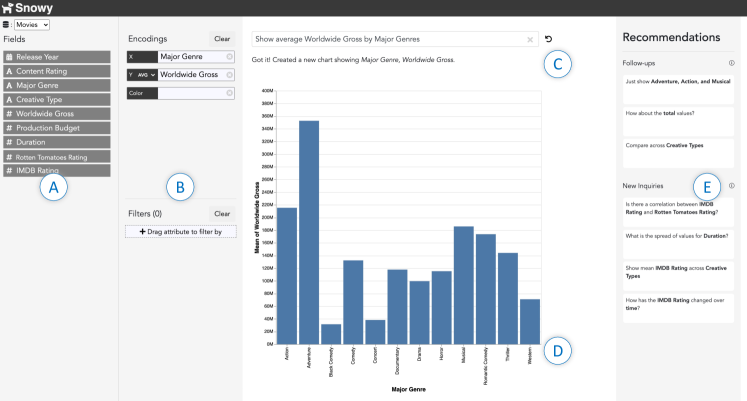Click the Adventure bar in the chart
This screenshot has height=401, width=747.
click(309, 232)
